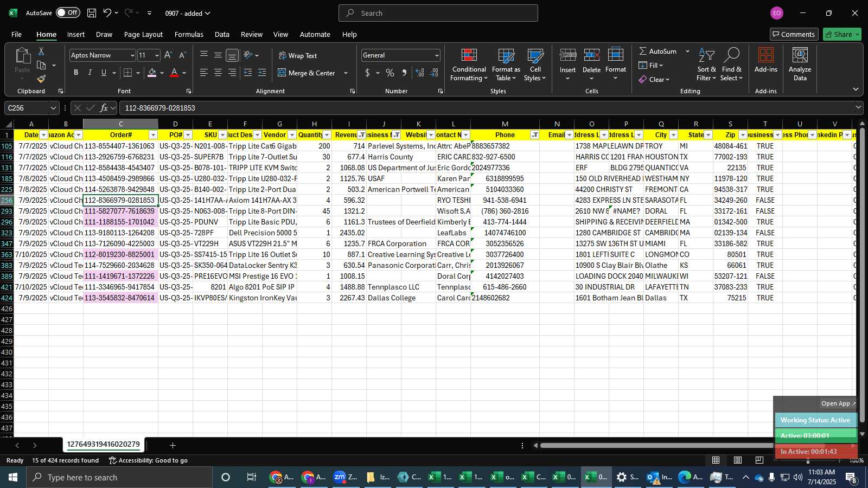
Task: Click the Undo arrow icon
Action: pyautogui.click(x=107, y=13)
